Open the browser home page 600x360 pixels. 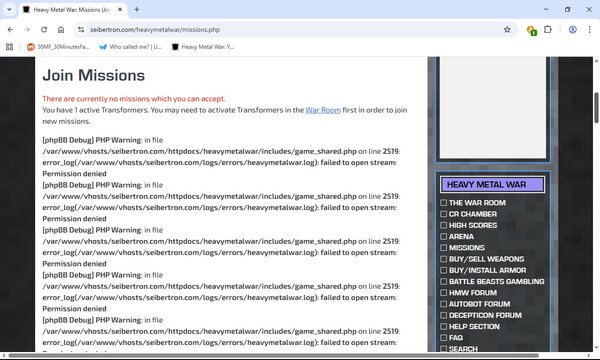pos(61,29)
